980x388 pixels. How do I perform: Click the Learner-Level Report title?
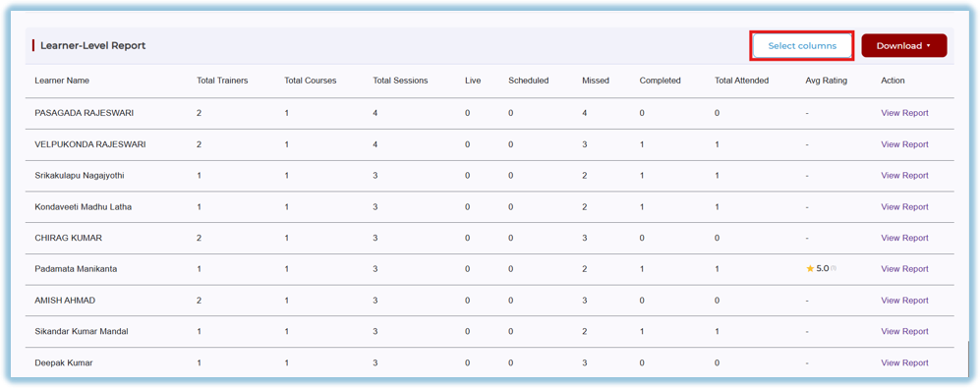92,45
